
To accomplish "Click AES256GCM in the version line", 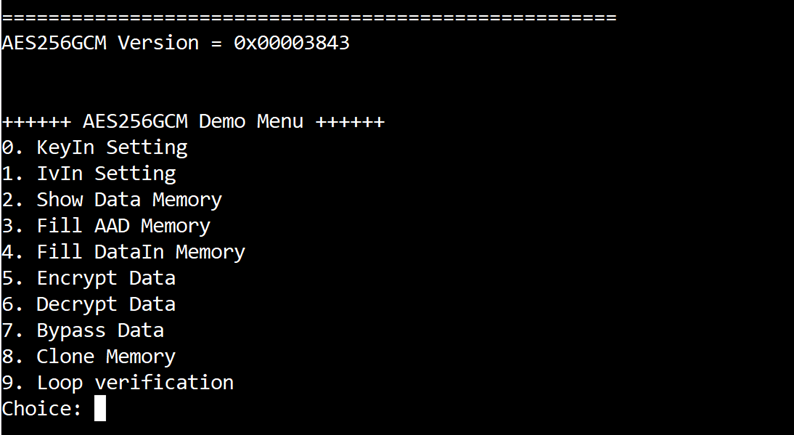I will click(54, 43).
